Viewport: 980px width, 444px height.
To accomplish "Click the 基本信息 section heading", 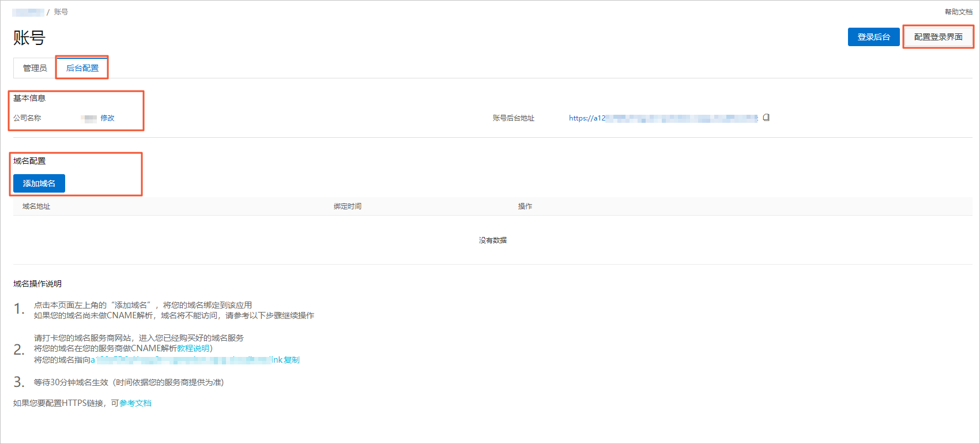I will [29, 98].
